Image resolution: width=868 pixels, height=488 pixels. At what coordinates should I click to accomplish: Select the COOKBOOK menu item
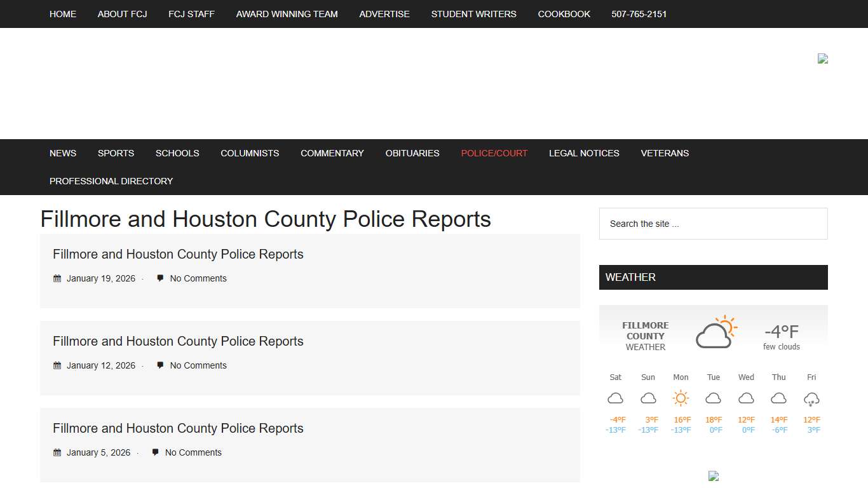coord(564,13)
